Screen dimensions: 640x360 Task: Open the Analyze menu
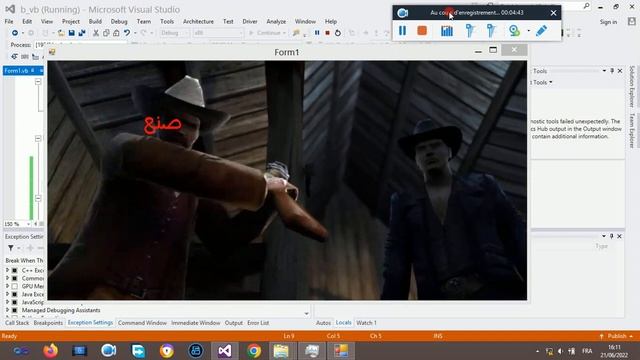(276, 21)
